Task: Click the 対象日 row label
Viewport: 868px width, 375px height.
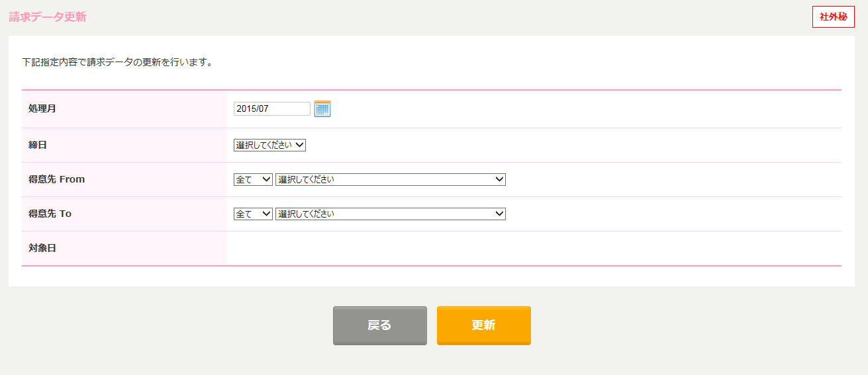Action: pos(42,248)
